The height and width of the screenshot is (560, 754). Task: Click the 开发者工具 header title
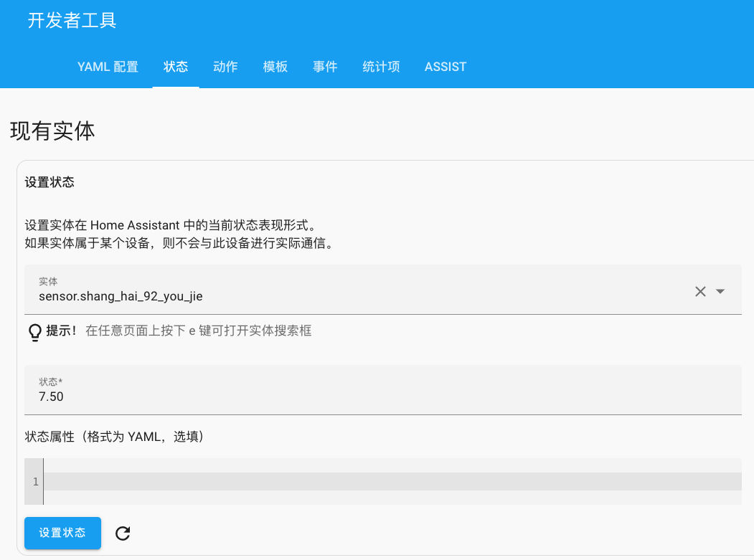[72, 22]
